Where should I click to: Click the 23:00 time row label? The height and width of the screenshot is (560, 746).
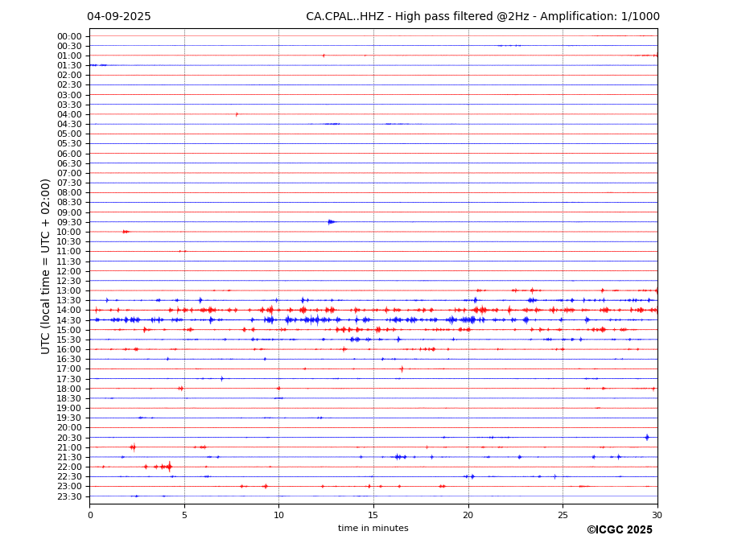coord(69,487)
